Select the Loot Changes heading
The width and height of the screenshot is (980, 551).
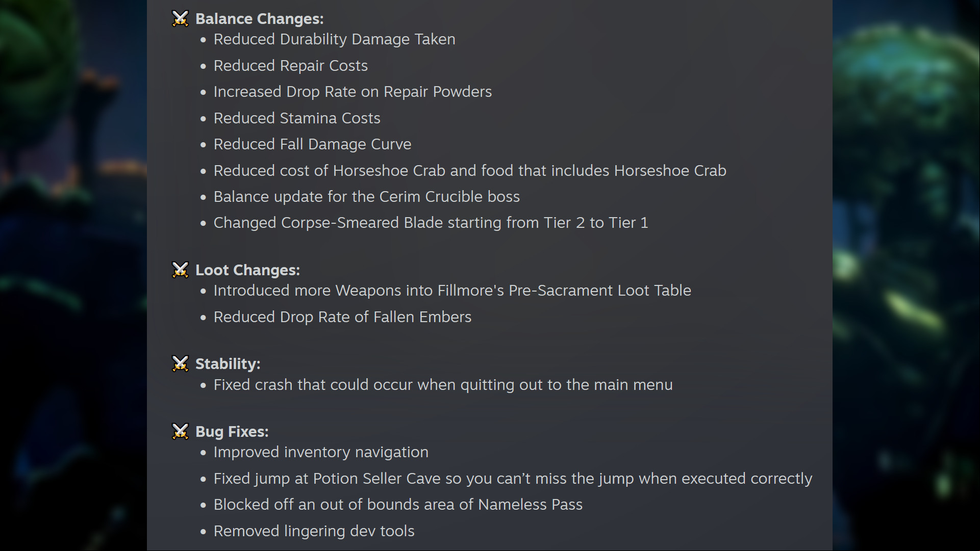click(247, 270)
